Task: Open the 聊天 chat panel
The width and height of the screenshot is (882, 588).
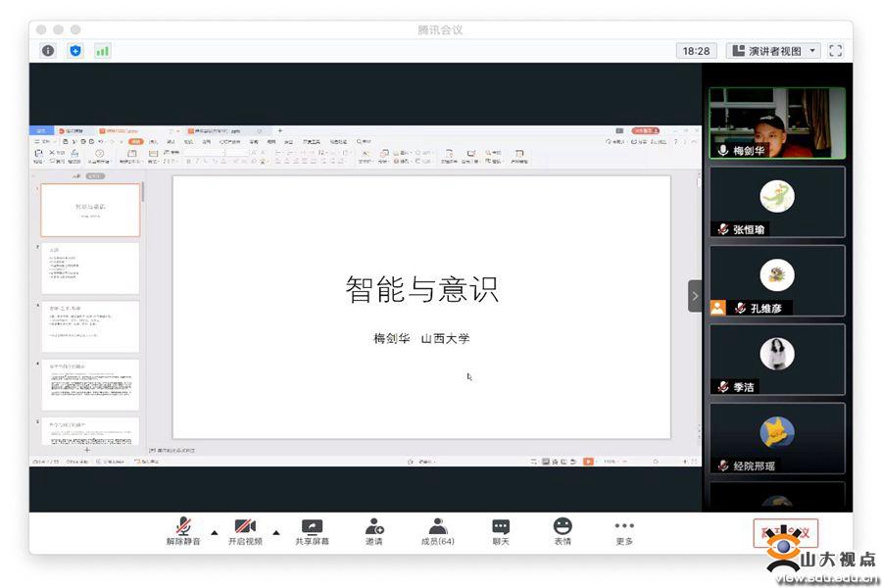Action: [x=501, y=532]
